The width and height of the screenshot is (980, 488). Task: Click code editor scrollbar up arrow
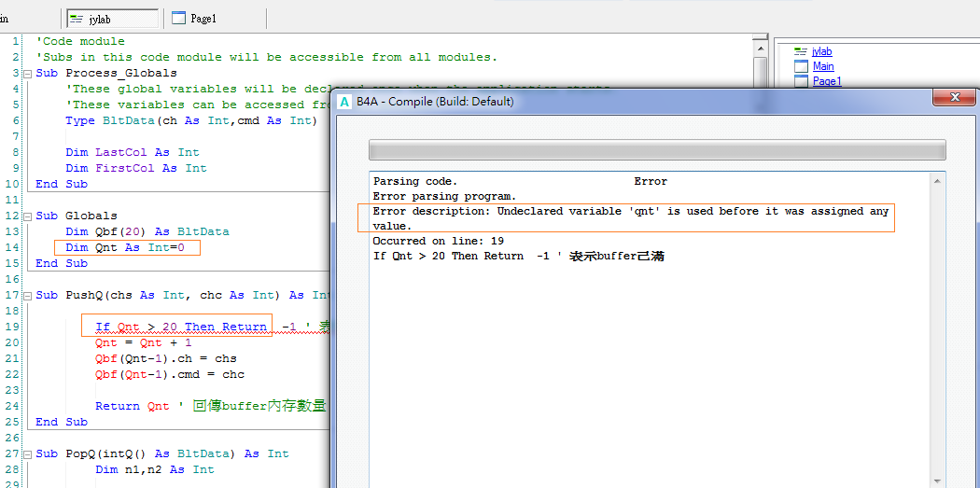pyautogui.click(x=760, y=49)
